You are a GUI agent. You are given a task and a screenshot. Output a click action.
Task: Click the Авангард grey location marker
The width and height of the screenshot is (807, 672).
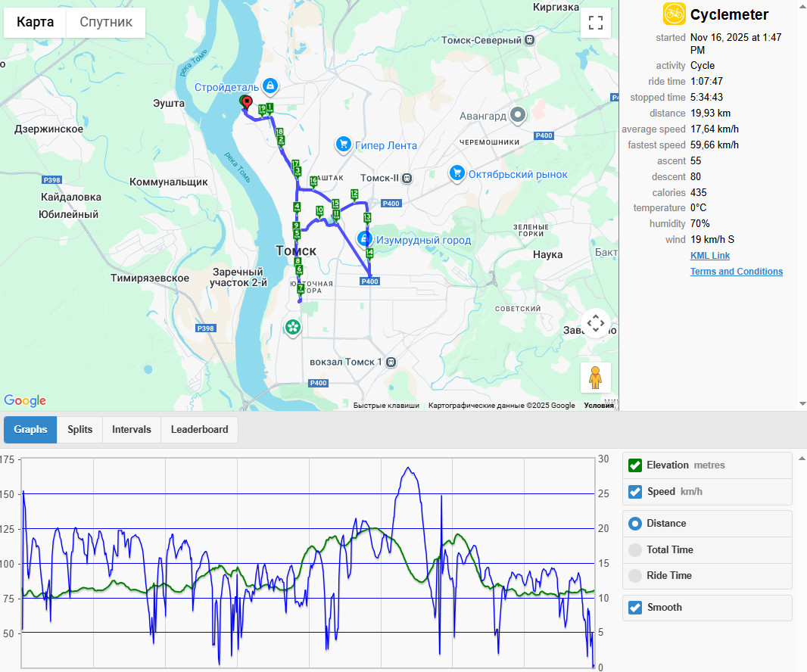tap(518, 115)
